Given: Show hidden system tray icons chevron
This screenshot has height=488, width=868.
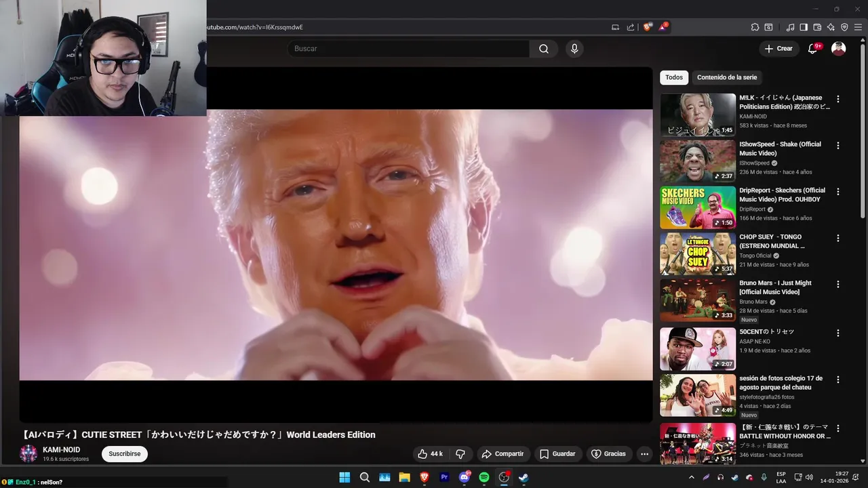Looking at the screenshot, I should tap(692, 477).
